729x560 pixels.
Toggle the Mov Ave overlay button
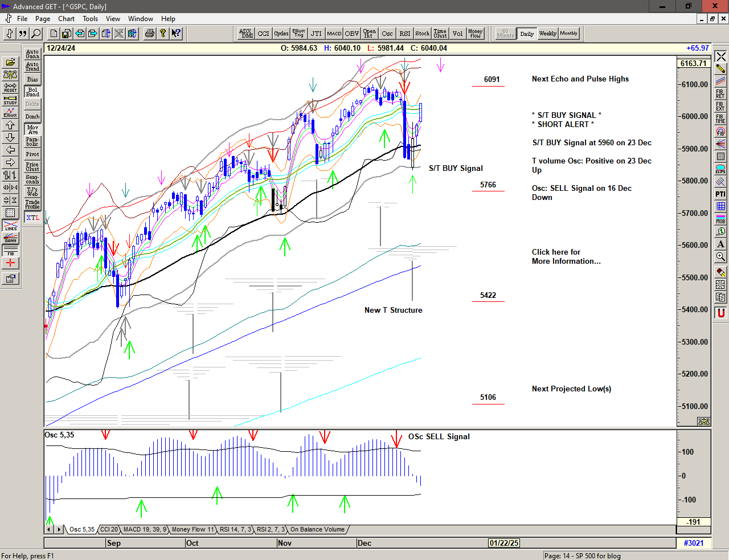pyautogui.click(x=32, y=129)
